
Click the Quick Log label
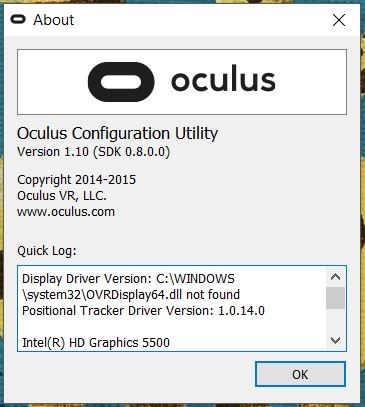[47, 251]
